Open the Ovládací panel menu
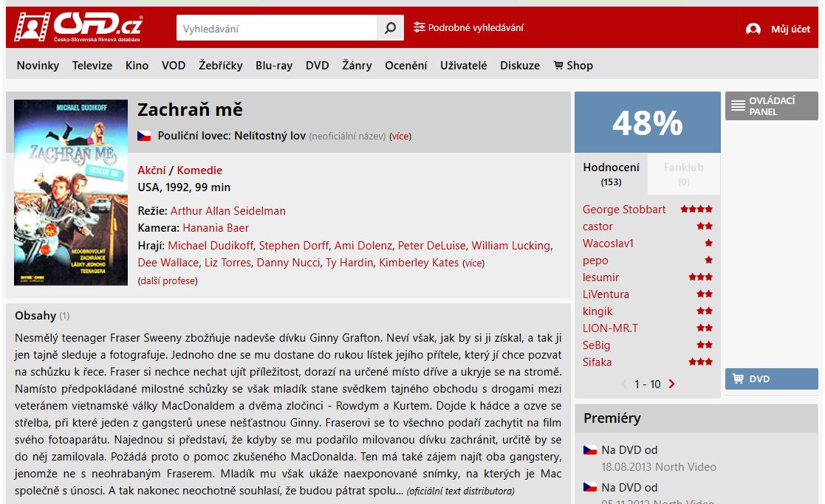Image resolution: width=825 pixels, height=504 pixels. [x=771, y=106]
